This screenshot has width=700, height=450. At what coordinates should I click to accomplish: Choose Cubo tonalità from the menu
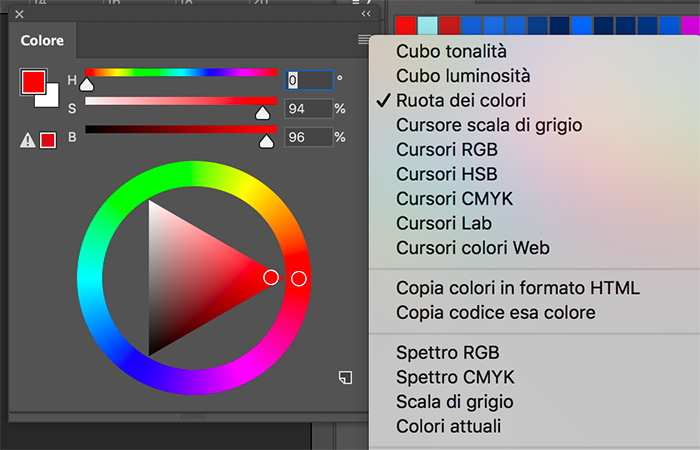click(x=451, y=51)
